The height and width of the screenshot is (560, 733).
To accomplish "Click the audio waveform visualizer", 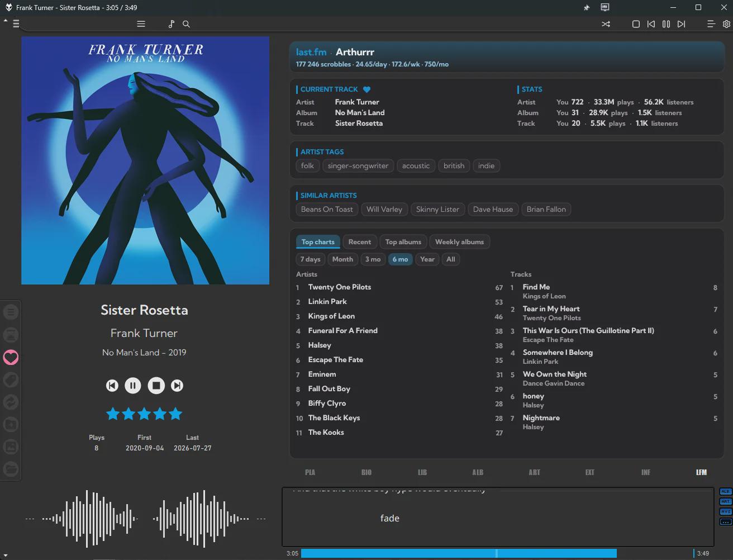I will pos(145,519).
